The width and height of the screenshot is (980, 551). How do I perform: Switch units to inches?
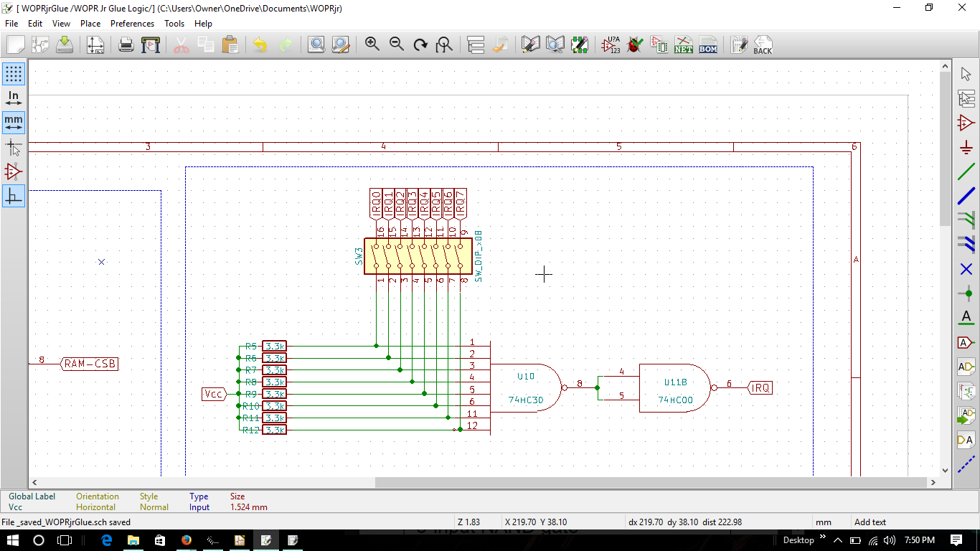(14, 98)
